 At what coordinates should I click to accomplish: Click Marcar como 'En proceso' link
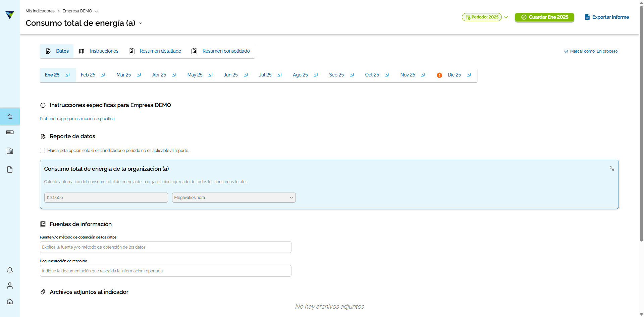pos(591,51)
